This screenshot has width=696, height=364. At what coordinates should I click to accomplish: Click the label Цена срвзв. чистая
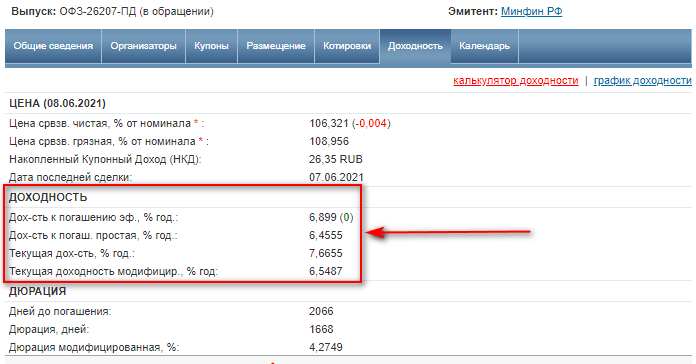[x=107, y=123]
